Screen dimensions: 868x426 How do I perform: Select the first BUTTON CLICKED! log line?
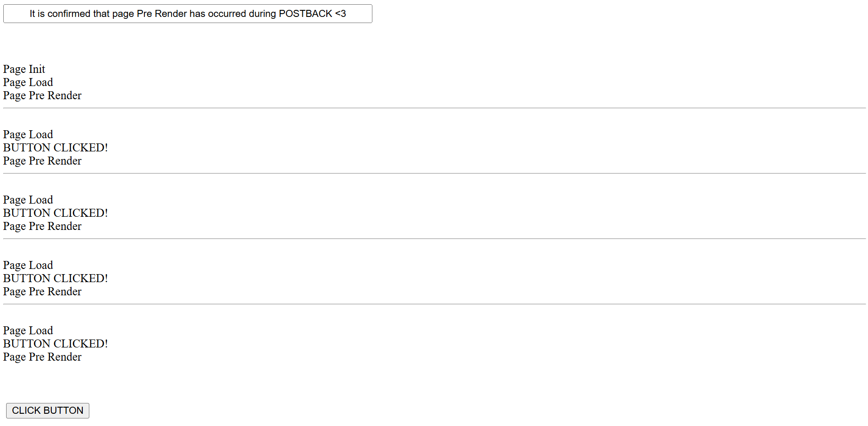point(55,148)
